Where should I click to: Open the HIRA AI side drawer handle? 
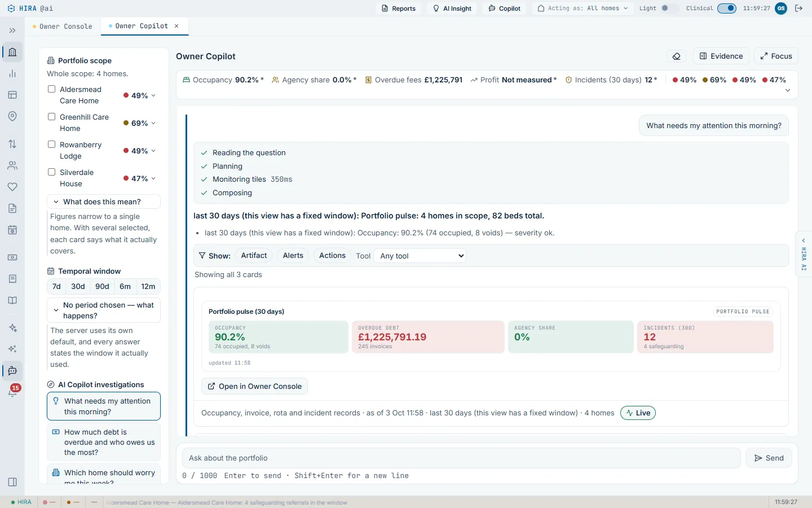(x=804, y=254)
